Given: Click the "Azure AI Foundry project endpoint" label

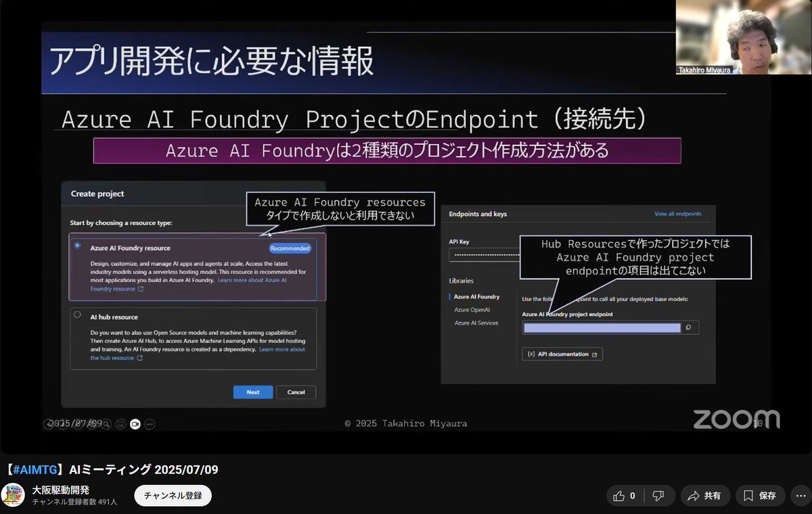Looking at the screenshot, I should 568,314.
